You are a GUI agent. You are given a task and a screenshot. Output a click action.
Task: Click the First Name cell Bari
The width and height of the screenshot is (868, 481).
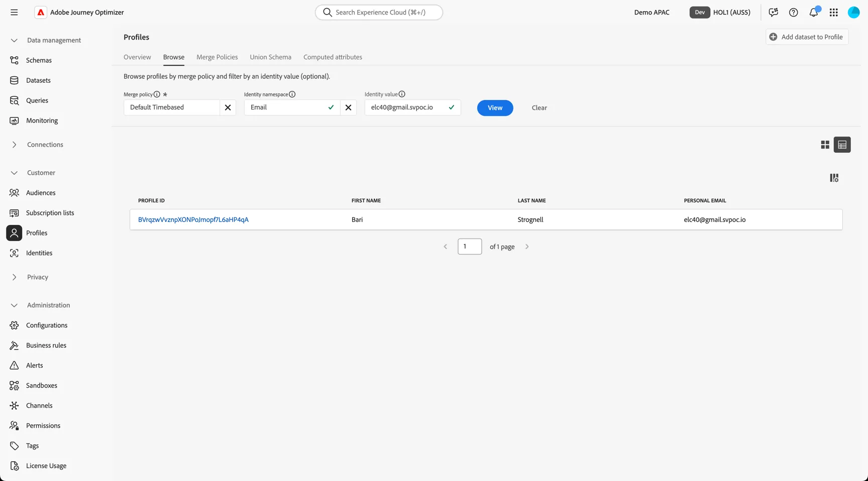(x=357, y=220)
